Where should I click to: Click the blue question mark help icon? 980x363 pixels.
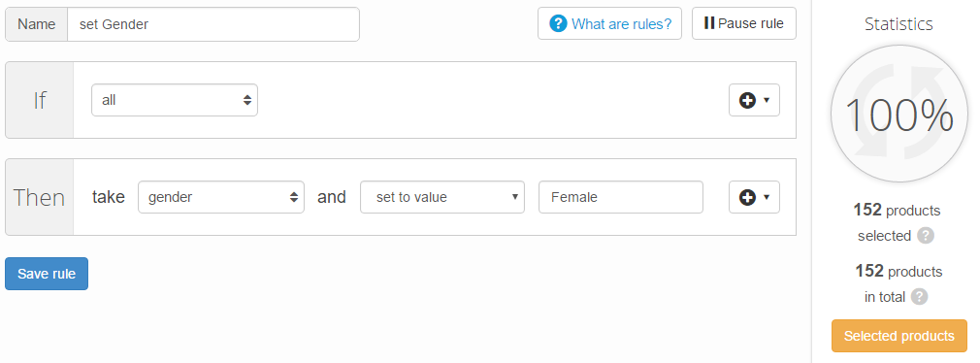558,23
